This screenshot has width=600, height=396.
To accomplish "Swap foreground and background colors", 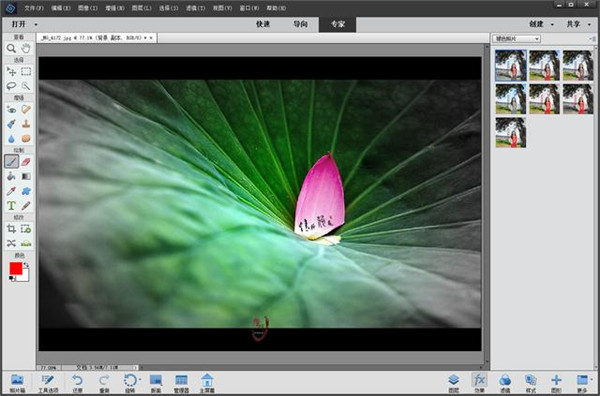I will point(26,265).
